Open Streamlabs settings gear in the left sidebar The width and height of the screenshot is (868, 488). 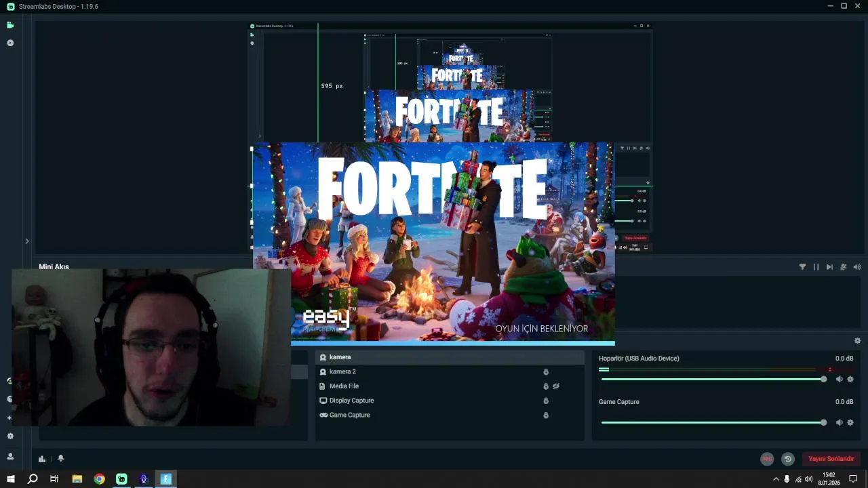click(10, 436)
